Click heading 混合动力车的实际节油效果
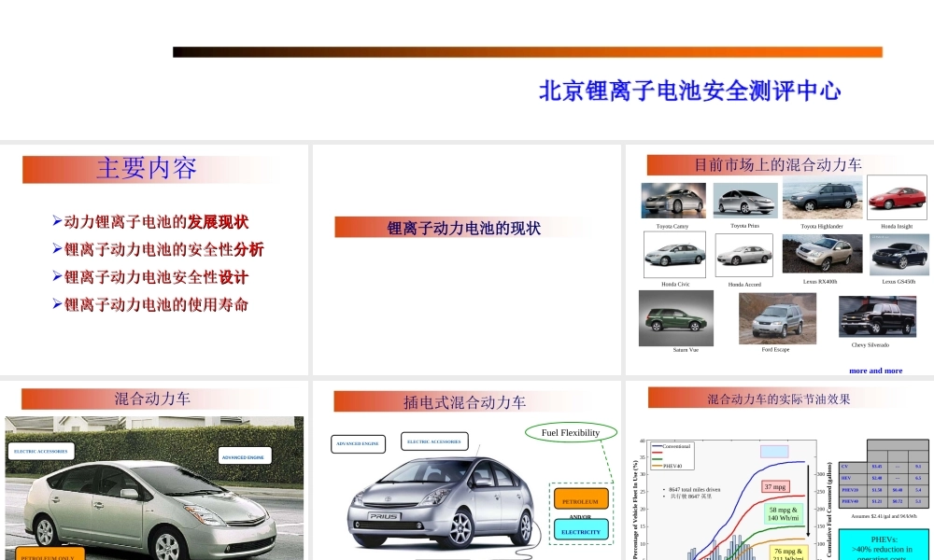This screenshot has height=560, width=934. coord(779,399)
